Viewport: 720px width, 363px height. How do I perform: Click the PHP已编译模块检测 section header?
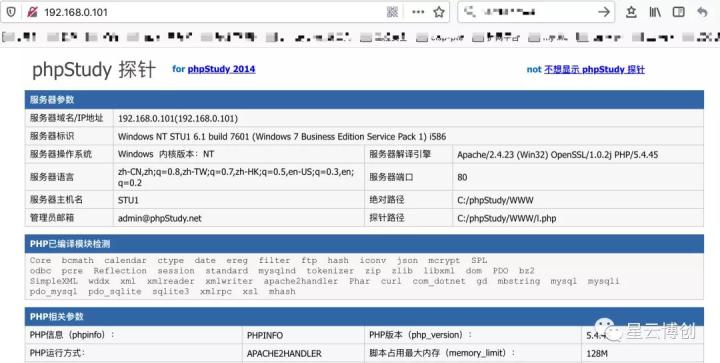(x=364, y=244)
